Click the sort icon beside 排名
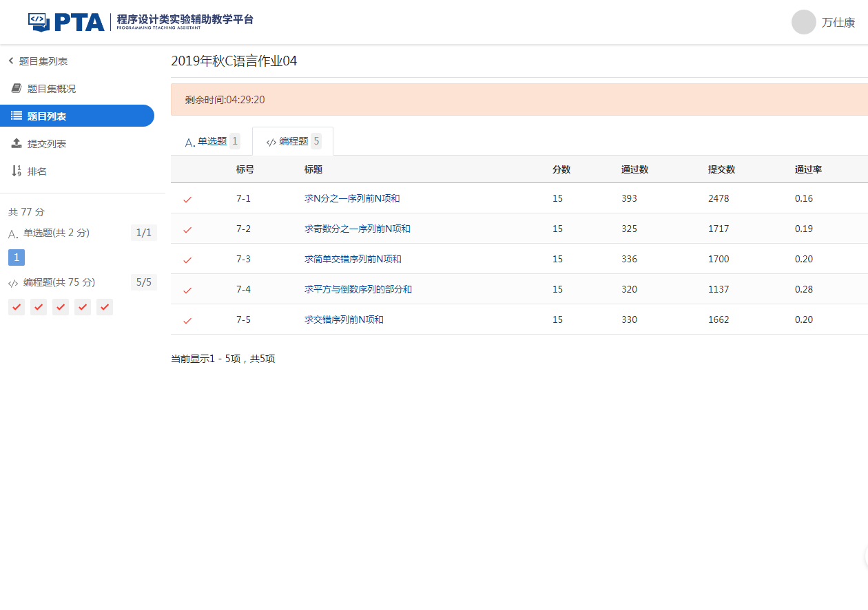The height and width of the screenshot is (610, 868). click(17, 171)
